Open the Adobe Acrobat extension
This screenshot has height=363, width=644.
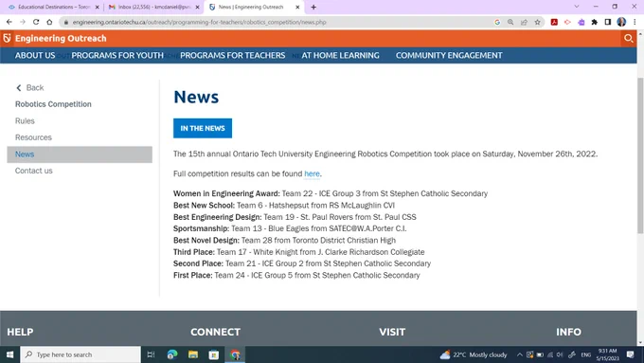[554, 22]
